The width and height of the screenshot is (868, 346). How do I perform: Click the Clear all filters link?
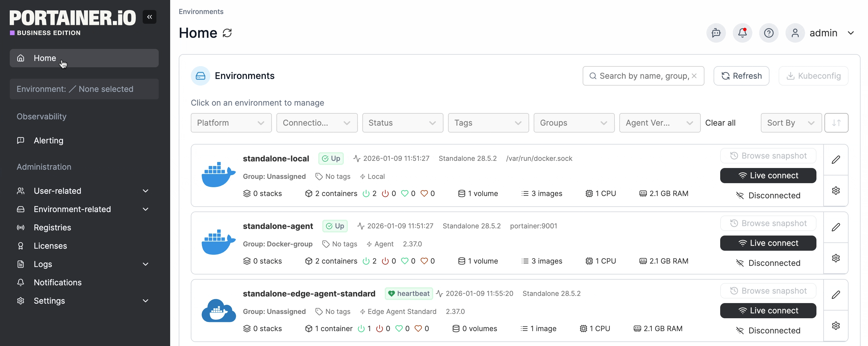720,123
